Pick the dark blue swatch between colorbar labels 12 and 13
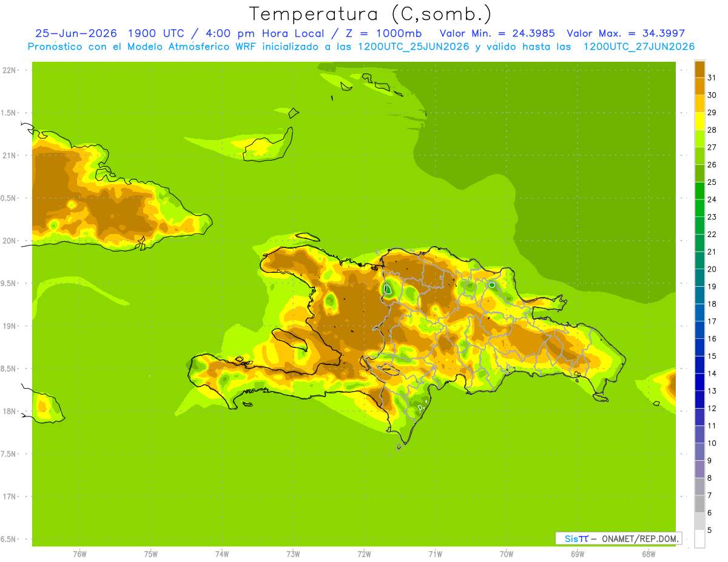The height and width of the screenshot is (562, 728). tap(699, 400)
